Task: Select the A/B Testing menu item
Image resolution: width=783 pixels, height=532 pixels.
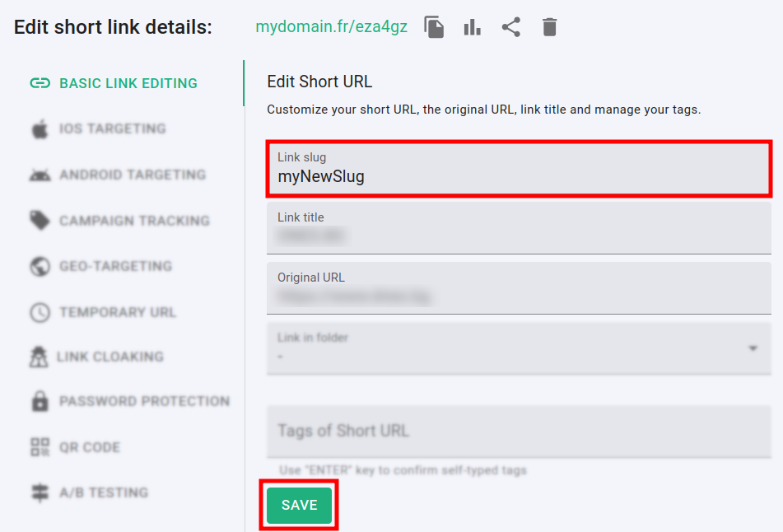Action: [x=104, y=492]
